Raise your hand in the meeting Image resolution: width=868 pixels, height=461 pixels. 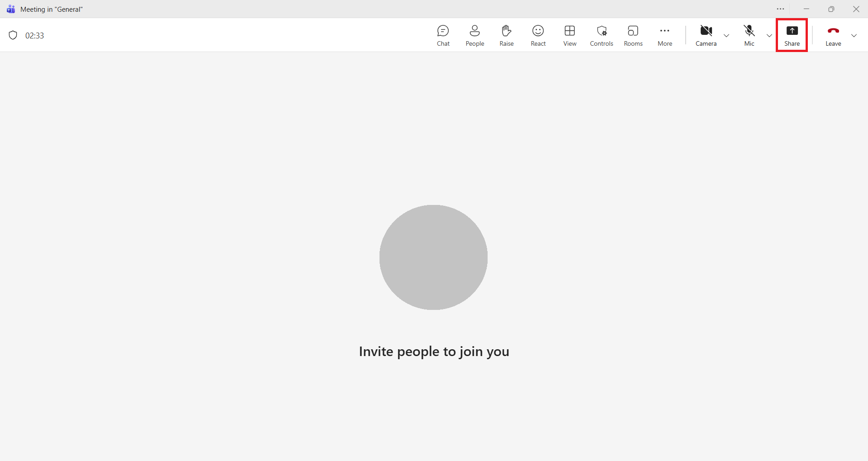(506, 35)
